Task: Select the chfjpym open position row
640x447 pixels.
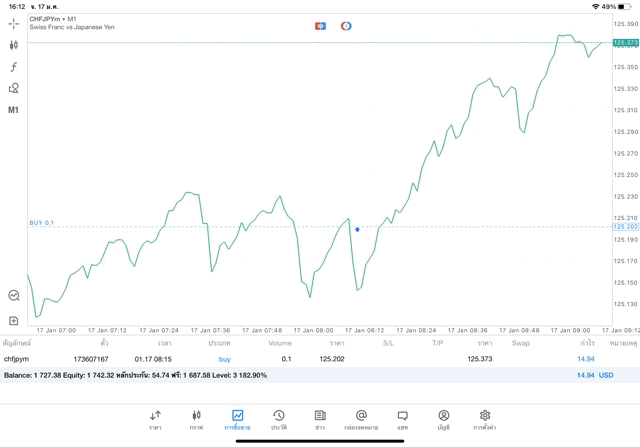Action: tap(300, 358)
